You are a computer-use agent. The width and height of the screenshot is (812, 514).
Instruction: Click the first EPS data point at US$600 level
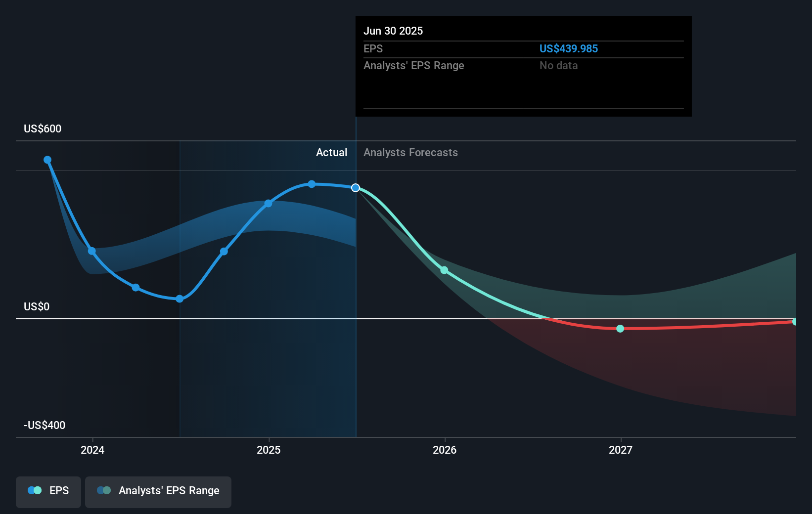[x=47, y=160]
